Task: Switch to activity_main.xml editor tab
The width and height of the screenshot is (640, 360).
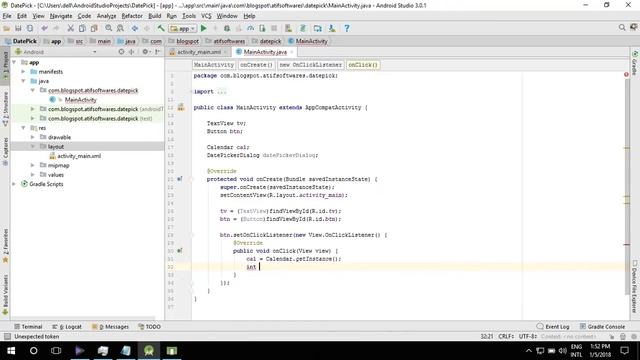Action: [198, 52]
